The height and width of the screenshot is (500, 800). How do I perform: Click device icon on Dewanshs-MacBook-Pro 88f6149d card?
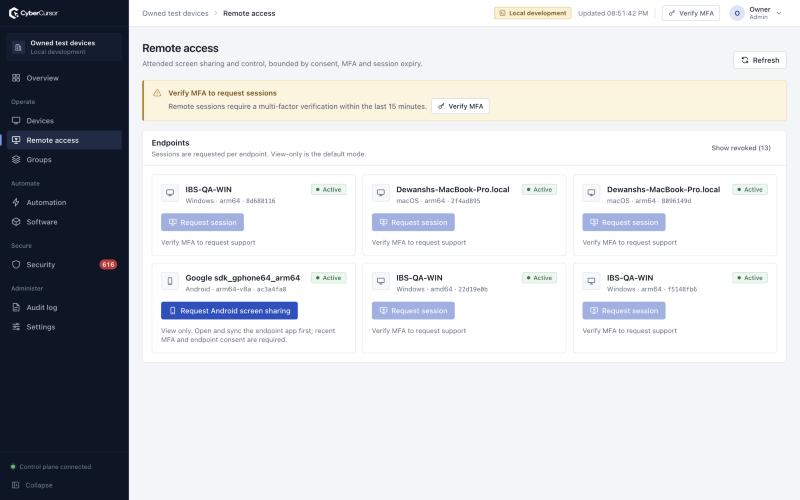tap(591, 193)
